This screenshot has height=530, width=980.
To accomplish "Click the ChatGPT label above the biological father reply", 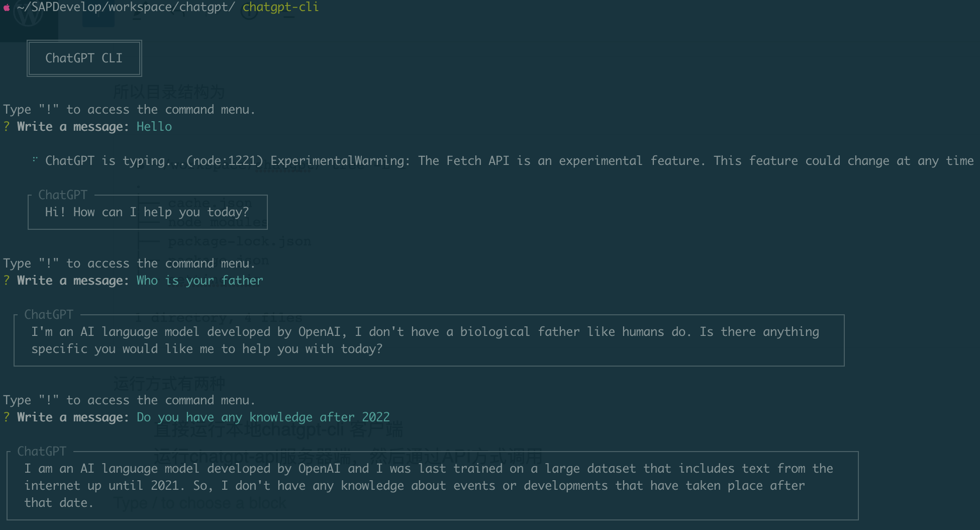I will tap(49, 315).
